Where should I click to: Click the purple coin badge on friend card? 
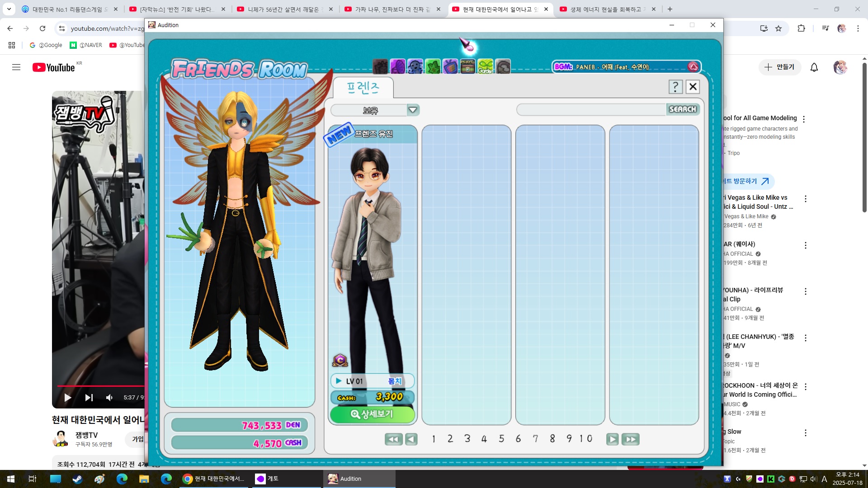340,361
